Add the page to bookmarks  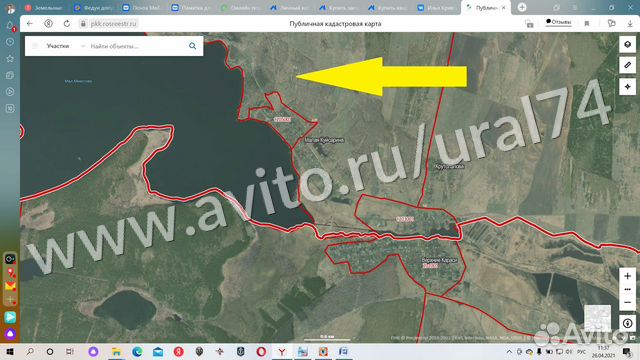(587, 24)
